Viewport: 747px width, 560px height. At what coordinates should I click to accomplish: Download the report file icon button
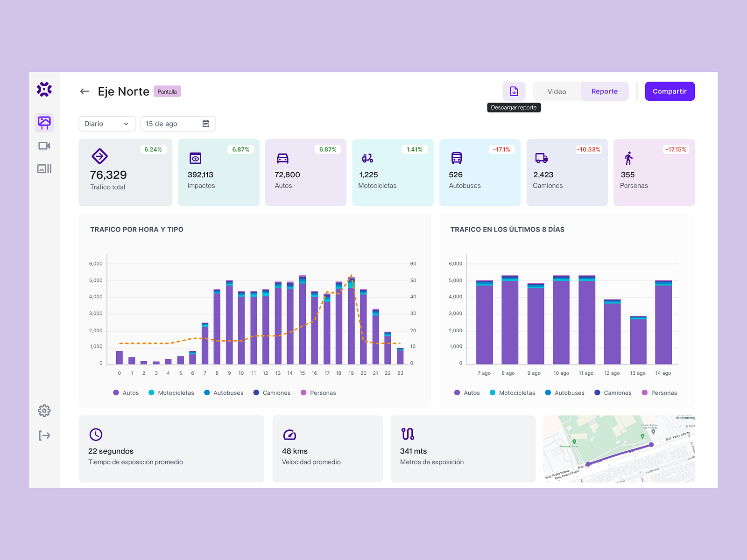514,91
